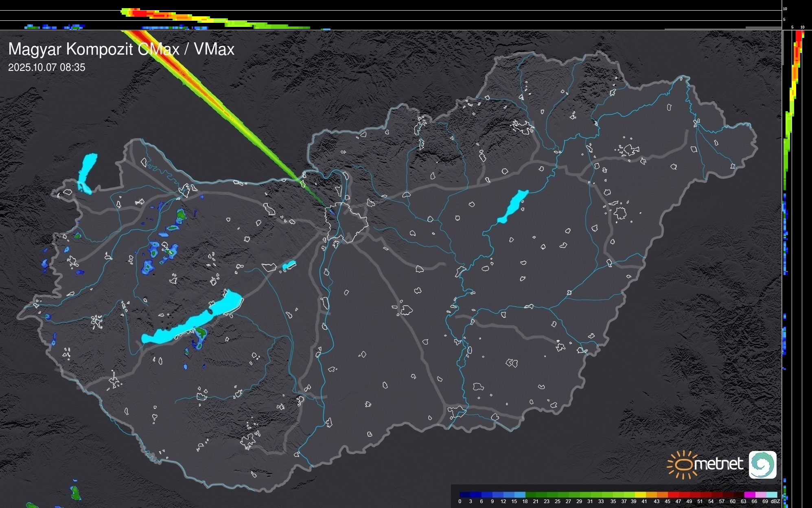Click the dBZ unit label
812x508 pixels.
(775, 501)
